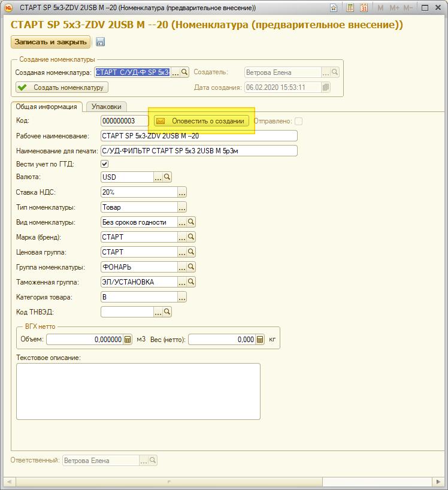The image size is (448, 490).
Task: Open the calendar icon in title bar
Action: [x=364, y=8]
